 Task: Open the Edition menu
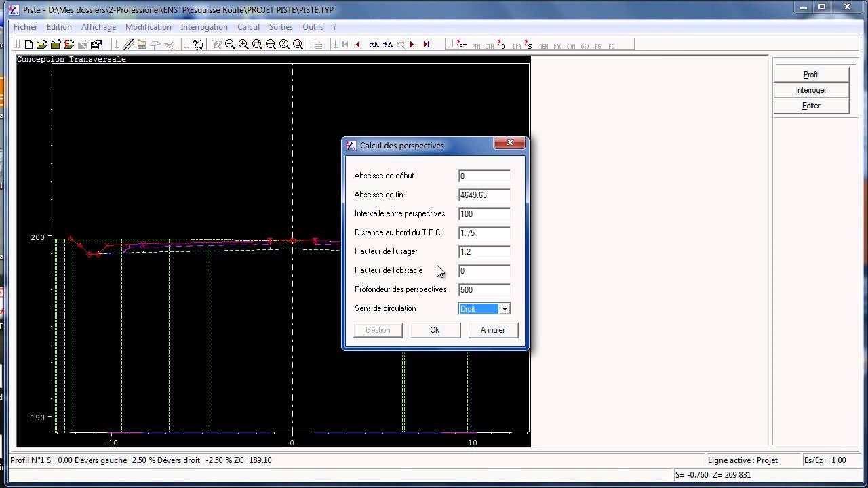click(59, 27)
